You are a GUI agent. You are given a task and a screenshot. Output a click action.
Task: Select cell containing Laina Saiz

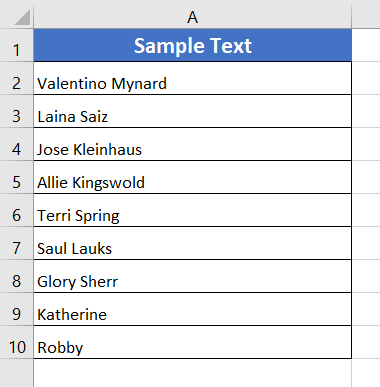193,111
